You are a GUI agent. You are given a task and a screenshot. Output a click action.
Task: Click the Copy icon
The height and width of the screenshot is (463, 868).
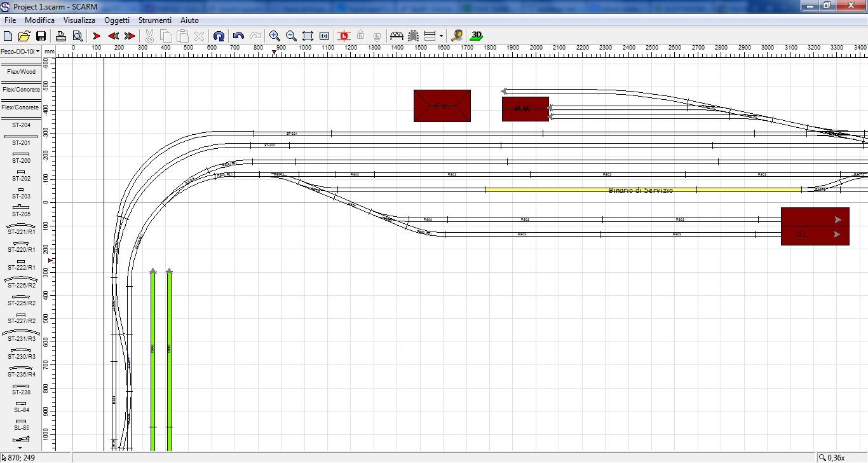166,36
